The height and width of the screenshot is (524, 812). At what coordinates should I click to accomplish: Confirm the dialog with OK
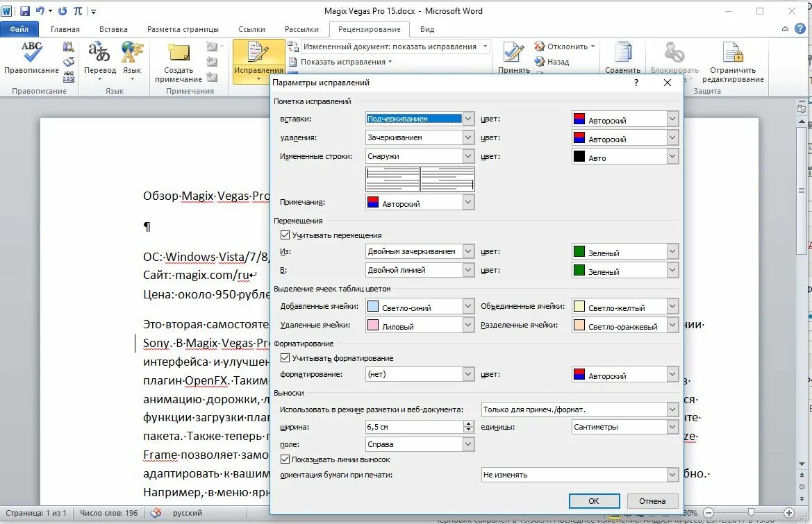point(594,500)
